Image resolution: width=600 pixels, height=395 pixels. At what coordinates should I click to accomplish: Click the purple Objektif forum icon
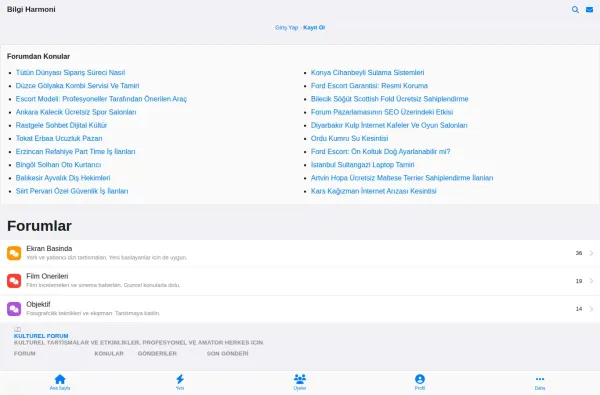14,309
